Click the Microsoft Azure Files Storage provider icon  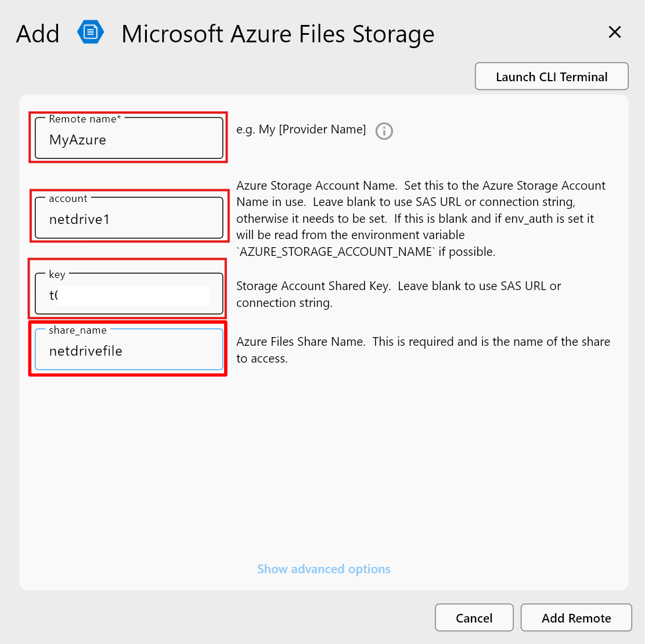coord(90,32)
